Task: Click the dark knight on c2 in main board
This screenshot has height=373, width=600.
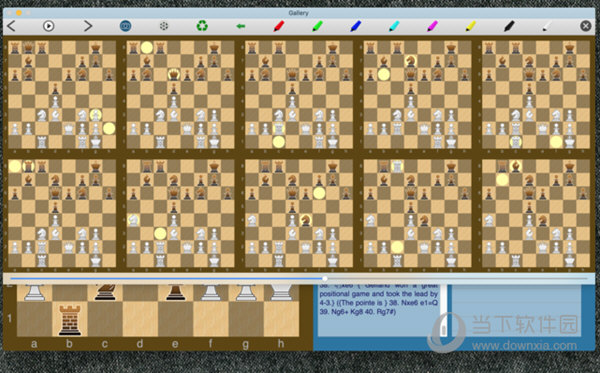Action: tap(105, 292)
